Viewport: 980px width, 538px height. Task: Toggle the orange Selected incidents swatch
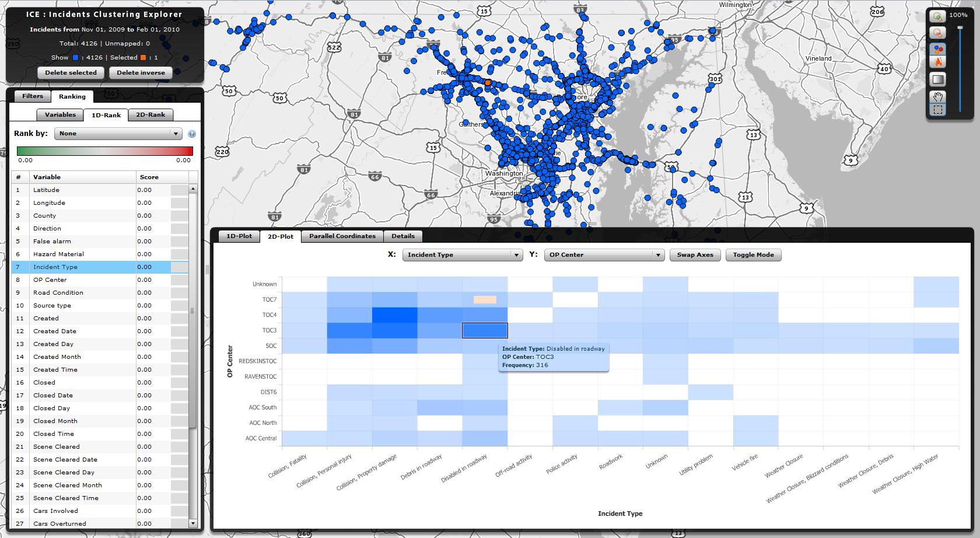click(143, 58)
